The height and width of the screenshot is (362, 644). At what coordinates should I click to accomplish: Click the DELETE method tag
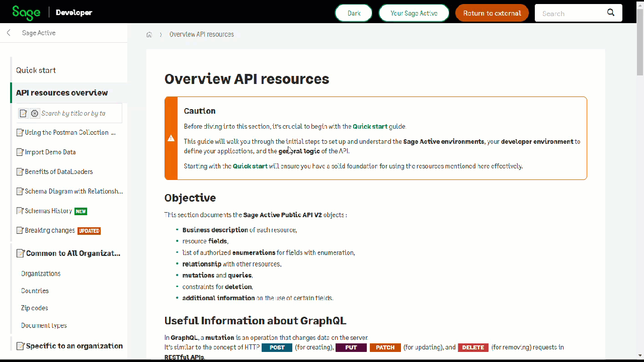tap(473, 347)
